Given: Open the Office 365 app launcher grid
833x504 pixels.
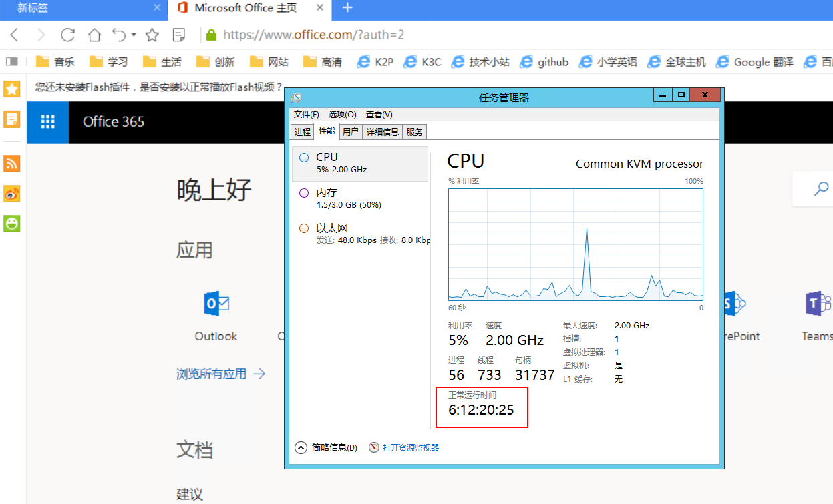Looking at the screenshot, I should (48, 121).
